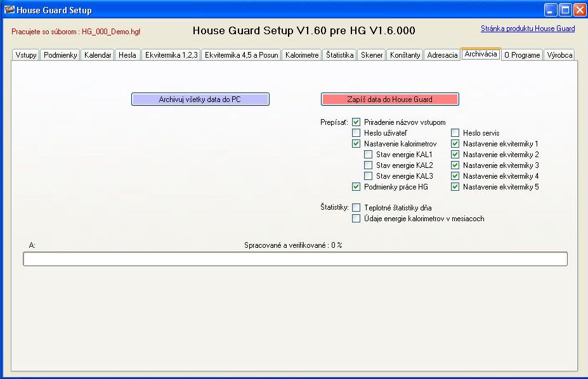Disable Podmienky práce HG checkbox
Viewport: 588px width, 379px height.
(x=356, y=187)
